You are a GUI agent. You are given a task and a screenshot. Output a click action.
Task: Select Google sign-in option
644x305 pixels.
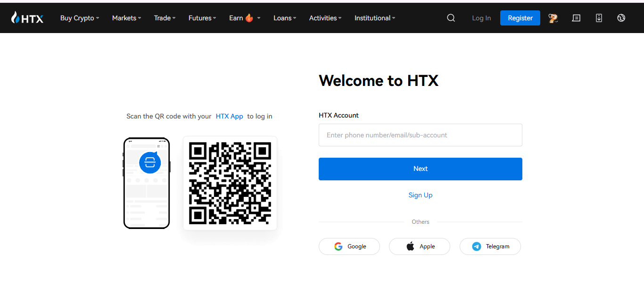(x=349, y=246)
